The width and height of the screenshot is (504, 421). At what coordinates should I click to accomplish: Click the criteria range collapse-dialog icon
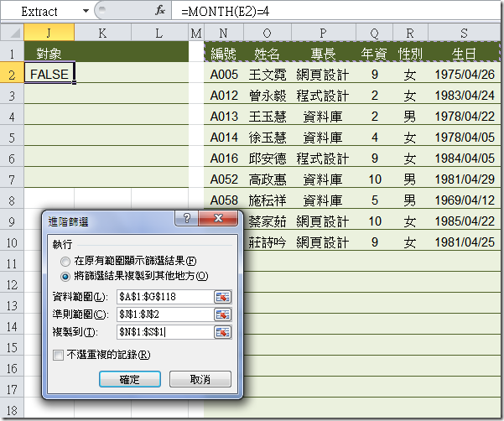tap(222, 314)
